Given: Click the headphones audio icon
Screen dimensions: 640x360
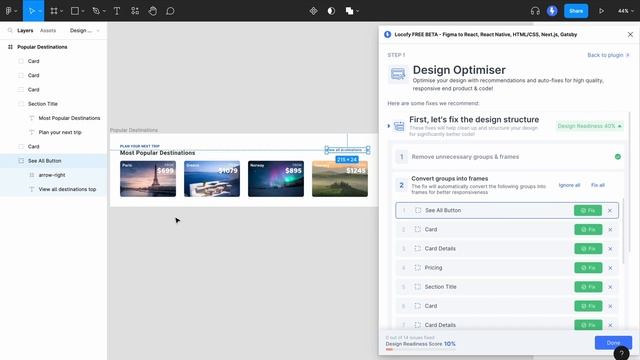Looking at the screenshot, I should coord(535,11).
